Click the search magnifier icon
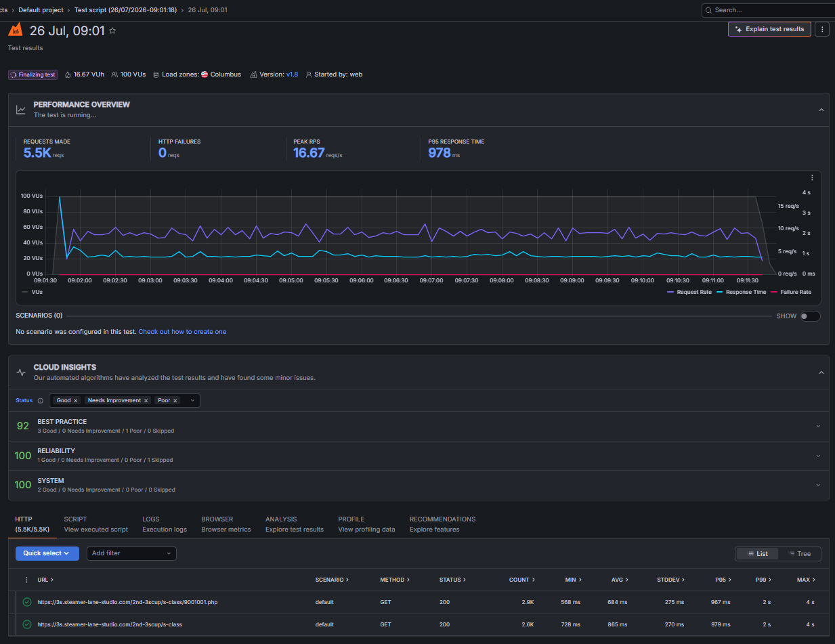The image size is (835, 644). (708, 10)
